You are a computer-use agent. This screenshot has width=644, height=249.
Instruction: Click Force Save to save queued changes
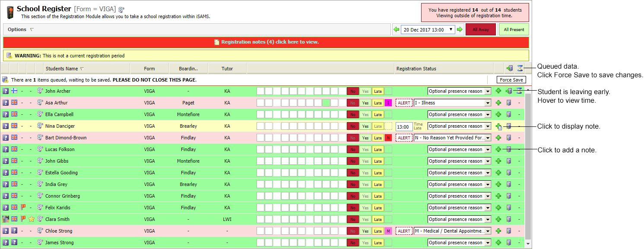pos(511,79)
